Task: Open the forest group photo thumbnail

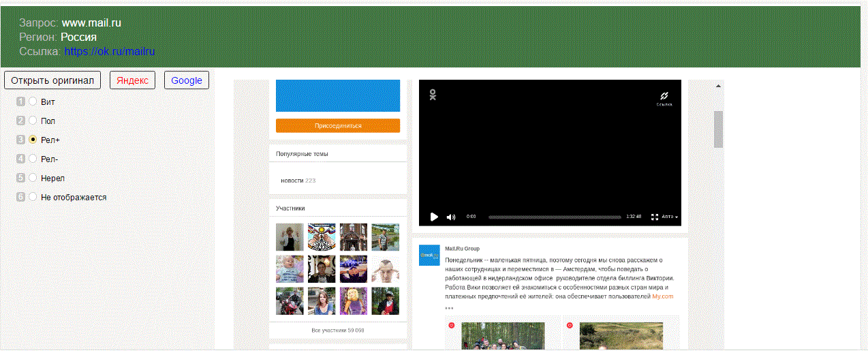Action: [x=503, y=335]
